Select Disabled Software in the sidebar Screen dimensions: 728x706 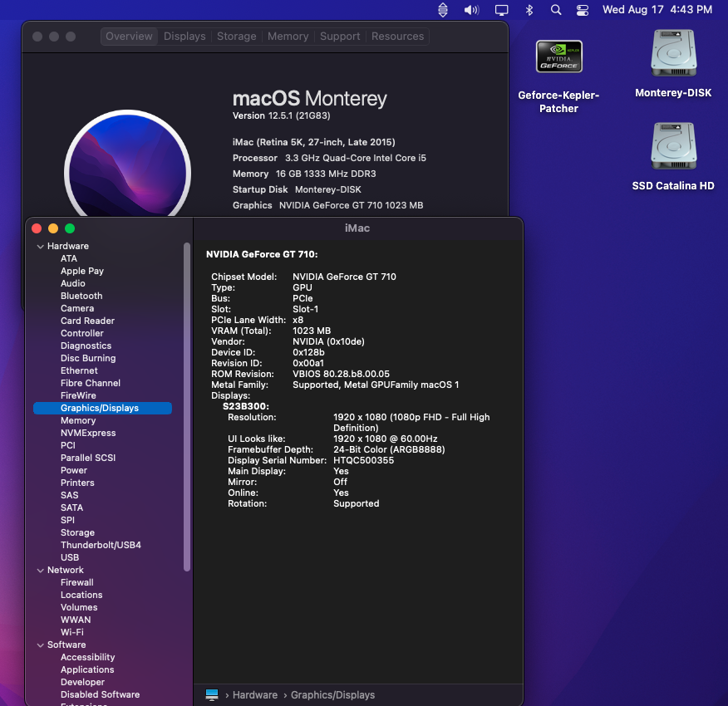(x=101, y=695)
